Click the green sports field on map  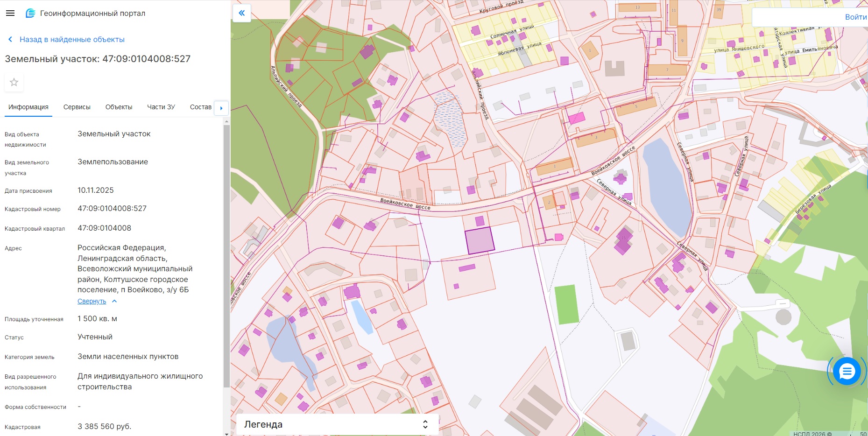(566, 305)
